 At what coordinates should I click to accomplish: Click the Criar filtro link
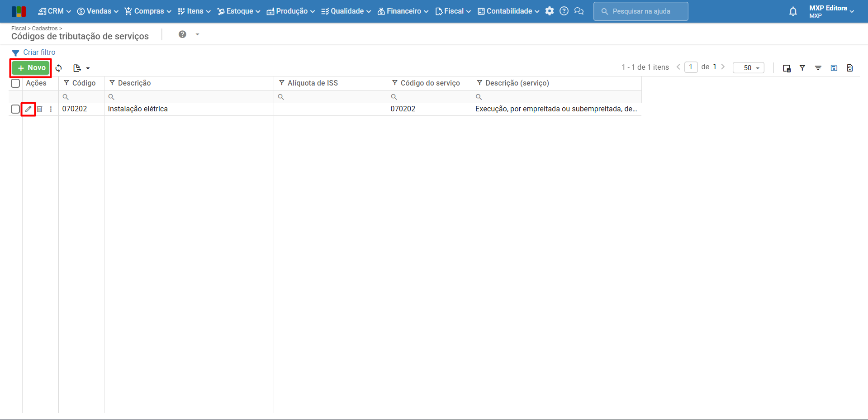(x=39, y=52)
